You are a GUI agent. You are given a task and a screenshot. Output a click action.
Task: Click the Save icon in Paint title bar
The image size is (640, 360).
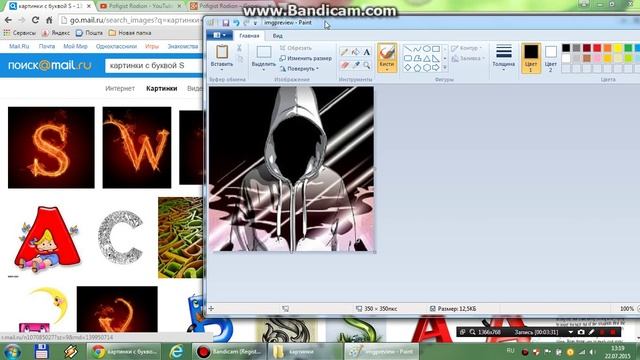pyautogui.click(x=225, y=23)
